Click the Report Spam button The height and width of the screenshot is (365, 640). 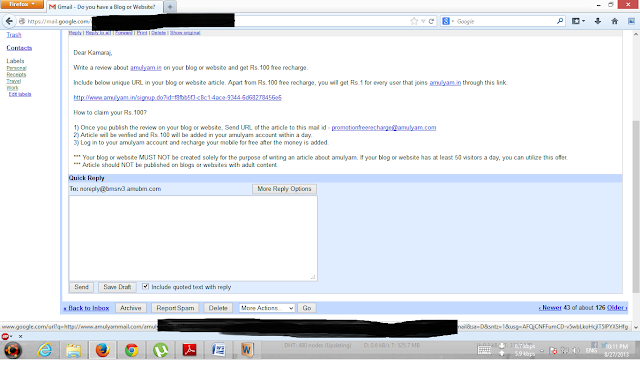pos(175,308)
